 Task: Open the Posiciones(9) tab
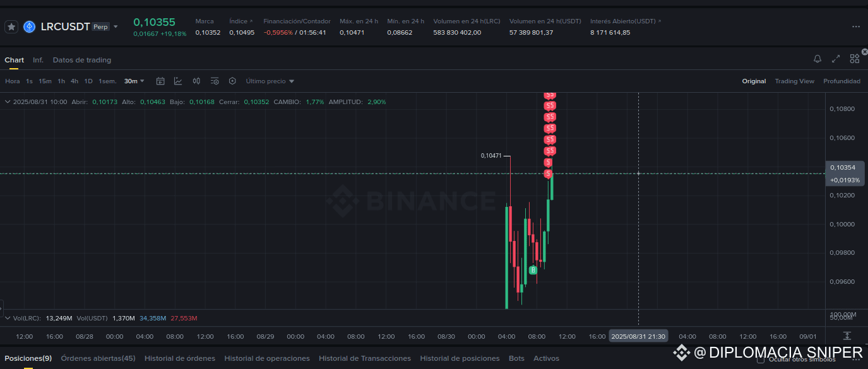(x=28, y=358)
